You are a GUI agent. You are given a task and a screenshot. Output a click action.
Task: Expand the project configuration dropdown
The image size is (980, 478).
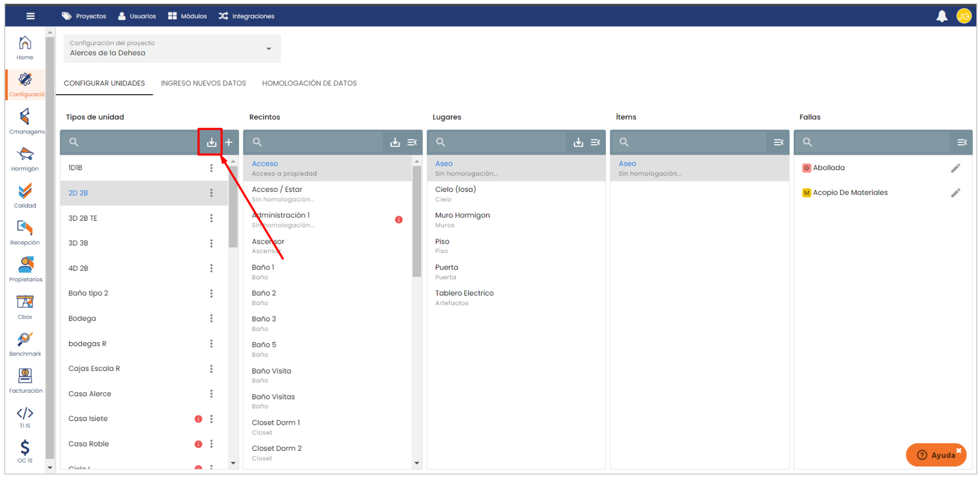[268, 49]
